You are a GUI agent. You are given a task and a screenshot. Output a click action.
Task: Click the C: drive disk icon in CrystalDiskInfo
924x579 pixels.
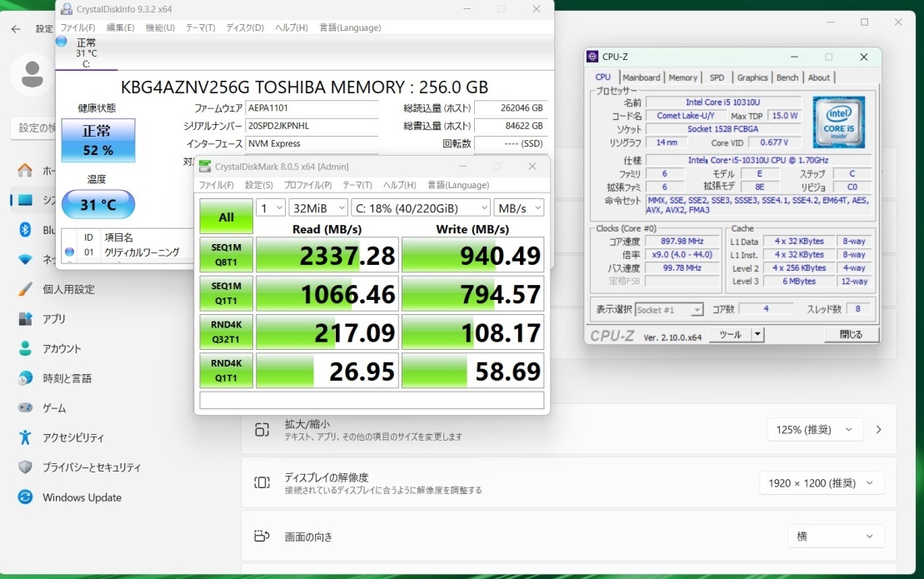pyautogui.click(x=62, y=41)
